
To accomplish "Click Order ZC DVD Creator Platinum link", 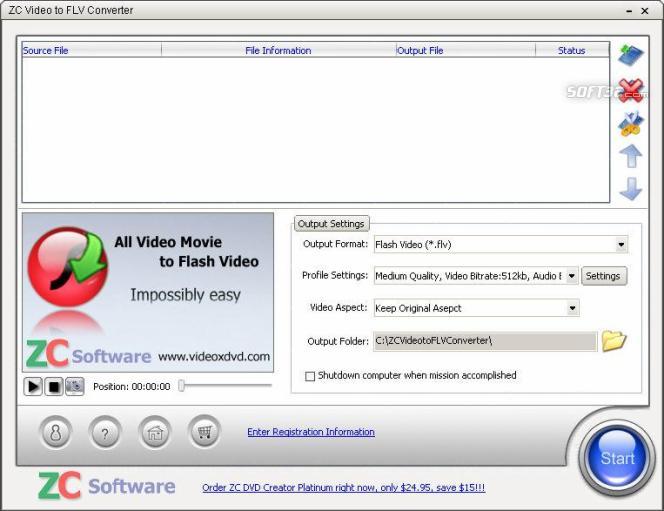I will point(343,488).
